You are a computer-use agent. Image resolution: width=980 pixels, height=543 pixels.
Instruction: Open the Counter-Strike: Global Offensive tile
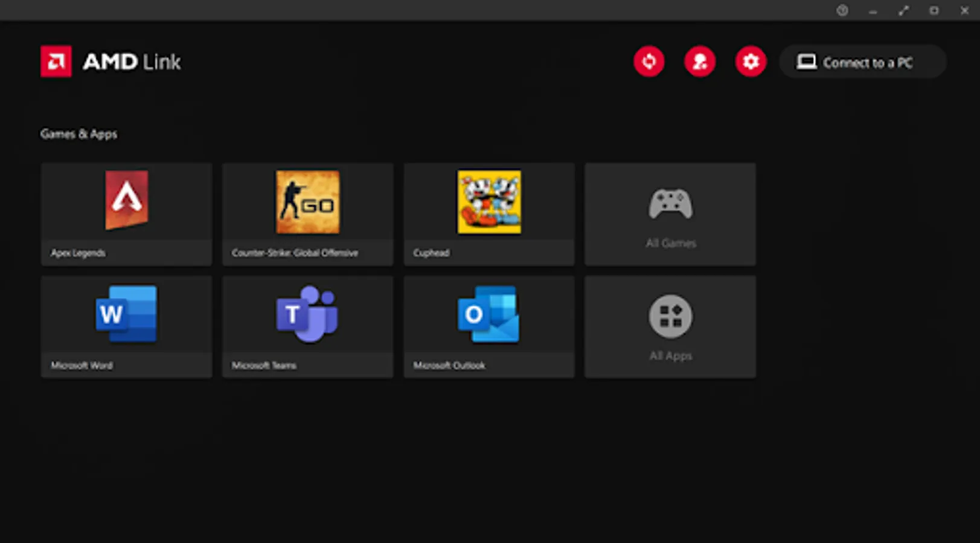(x=308, y=214)
